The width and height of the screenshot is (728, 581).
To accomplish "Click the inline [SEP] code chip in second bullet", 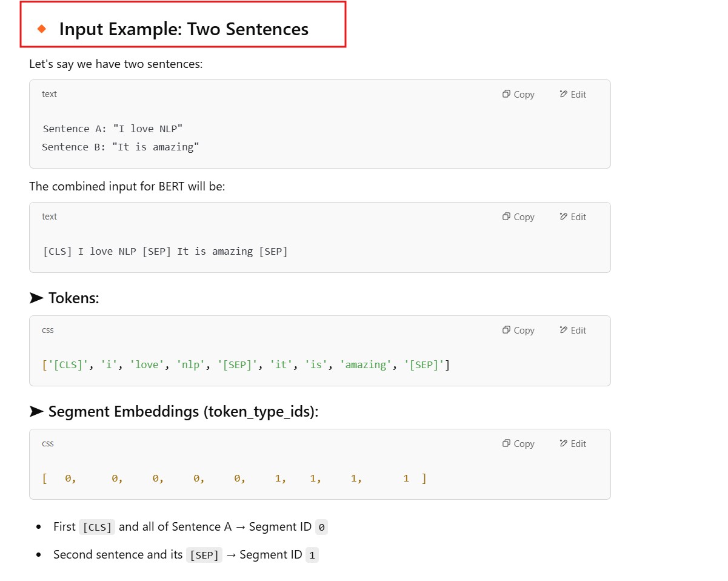I will tap(204, 555).
